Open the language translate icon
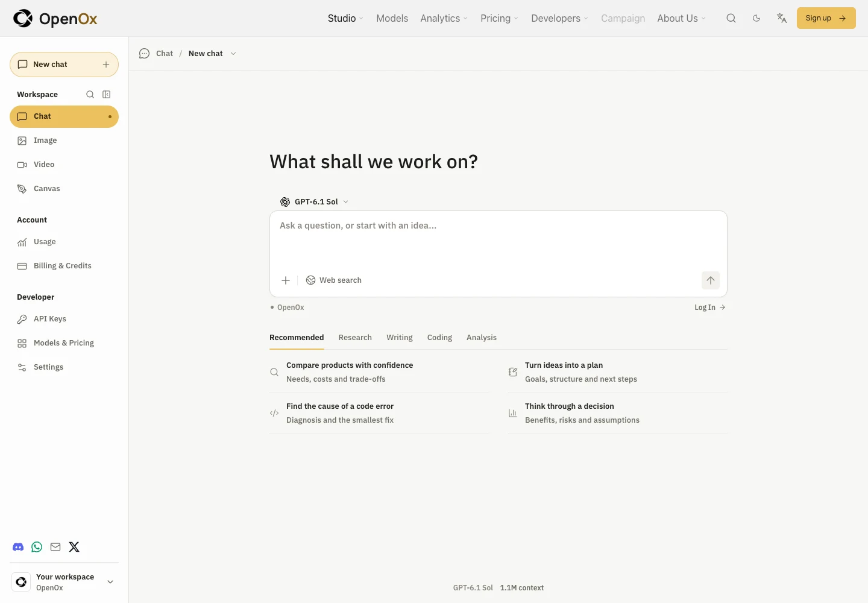 (x=782, y=18)
